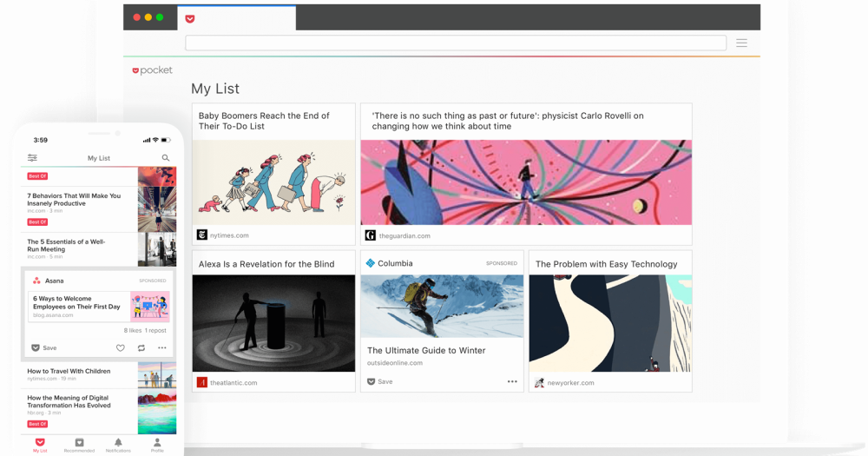Open filter settings icon in phone app

(33, 158)
